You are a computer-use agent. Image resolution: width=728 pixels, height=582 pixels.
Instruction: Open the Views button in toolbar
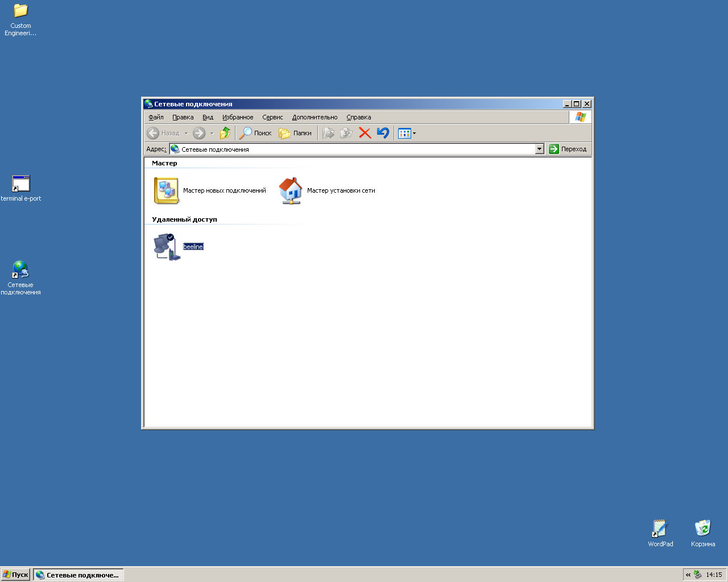(404, 133)
